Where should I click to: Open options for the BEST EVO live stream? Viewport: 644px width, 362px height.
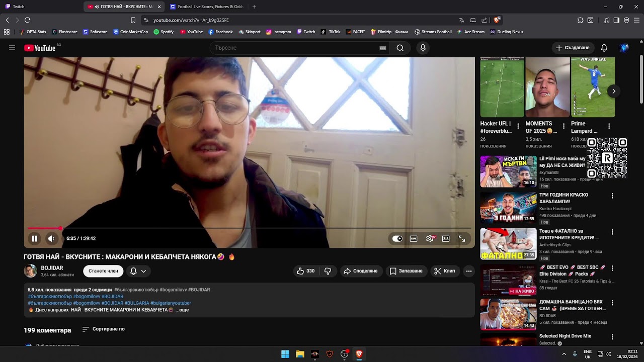(612, 268)
